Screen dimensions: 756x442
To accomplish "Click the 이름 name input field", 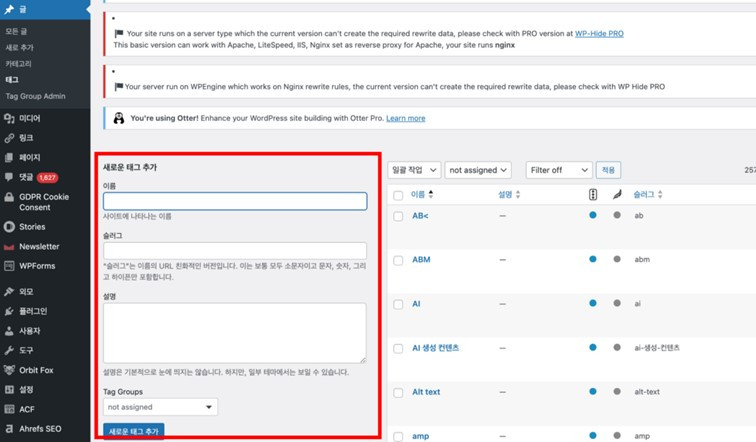I will [235, 201].
